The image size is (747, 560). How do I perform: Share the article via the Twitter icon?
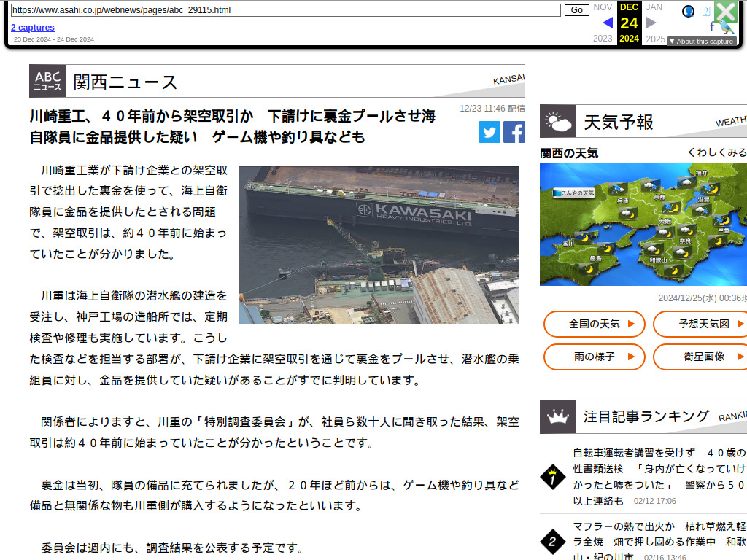point(489,132)
